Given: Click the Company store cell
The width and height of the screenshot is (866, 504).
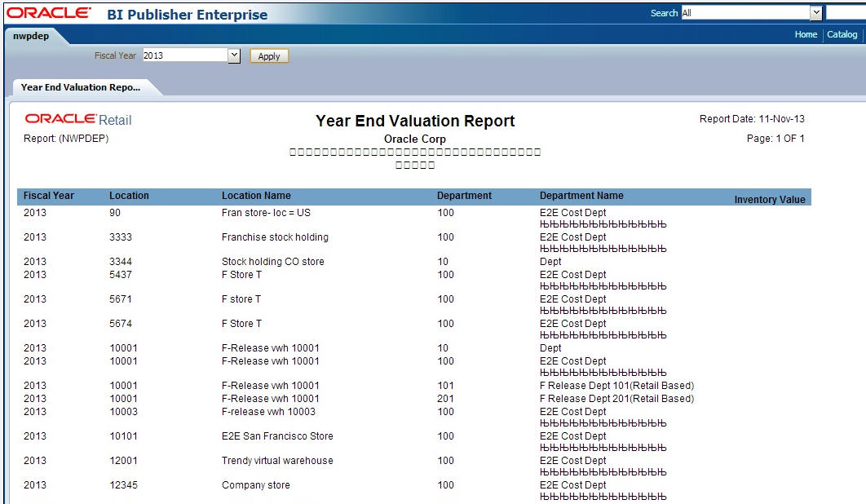Looking at the screenshot, I should [x=256, y=484].
